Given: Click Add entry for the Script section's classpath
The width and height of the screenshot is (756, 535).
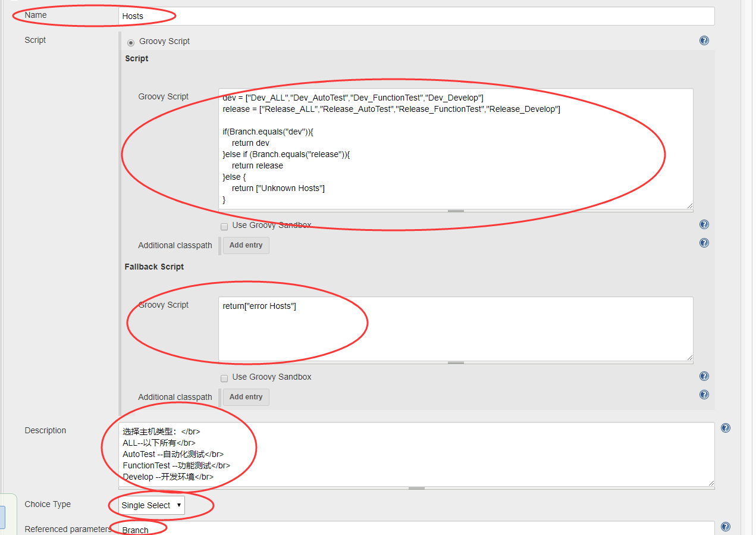Looking at the screenshot, I should pyautogui.click(x=246, y=245).
